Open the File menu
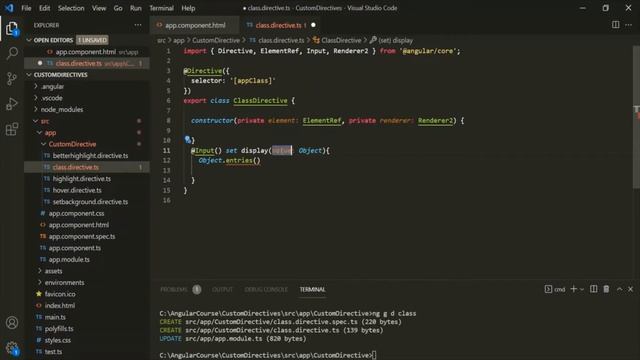 pyautogui.click(x=26, y=8)
